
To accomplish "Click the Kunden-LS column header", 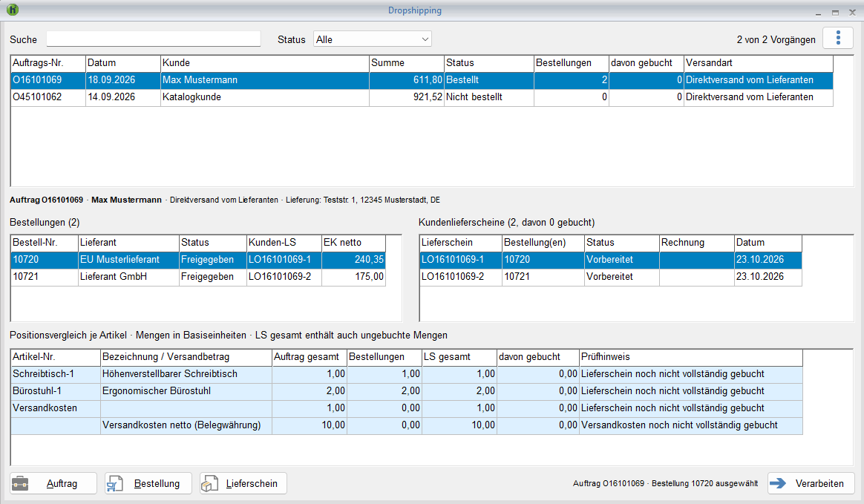I will click(x=284, y=243).
